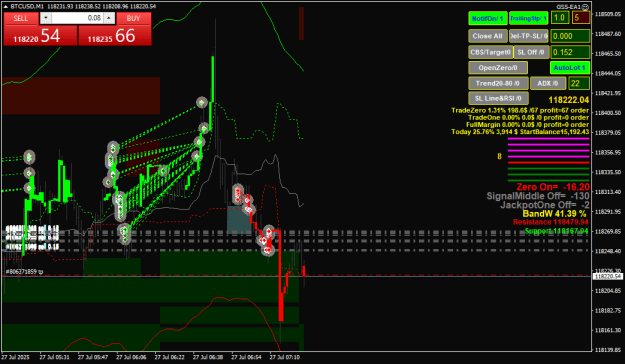The width and height of the screenshot is (625, 364).
Task: Click the 118139.85 price scale label
Action: 607,350
